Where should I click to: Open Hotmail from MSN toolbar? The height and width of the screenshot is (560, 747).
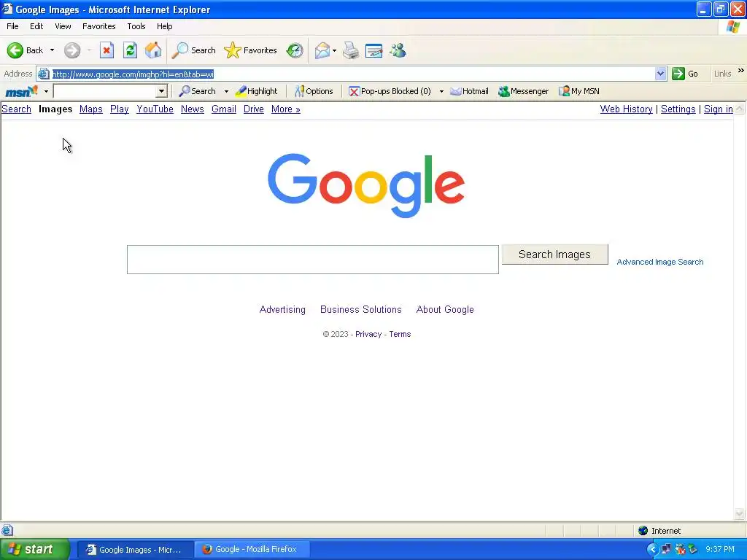pyautogui.click(x=469, y=91)
